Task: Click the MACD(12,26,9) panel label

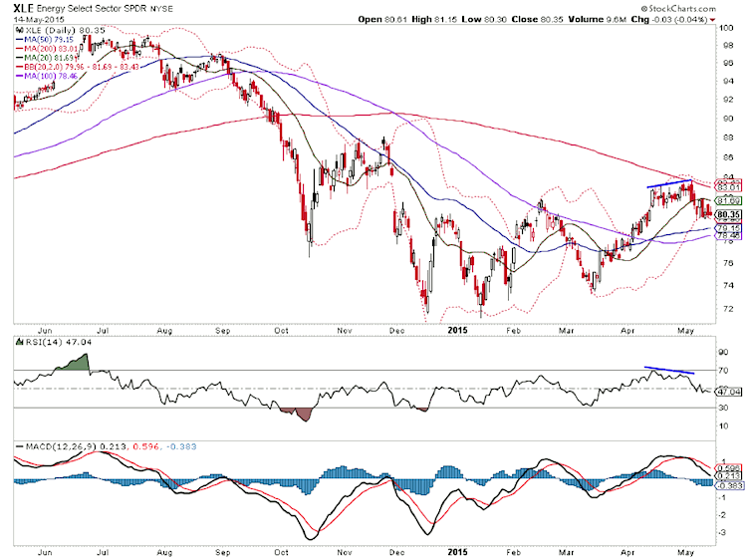Action: pyautogui.click(x=61, y=446)
